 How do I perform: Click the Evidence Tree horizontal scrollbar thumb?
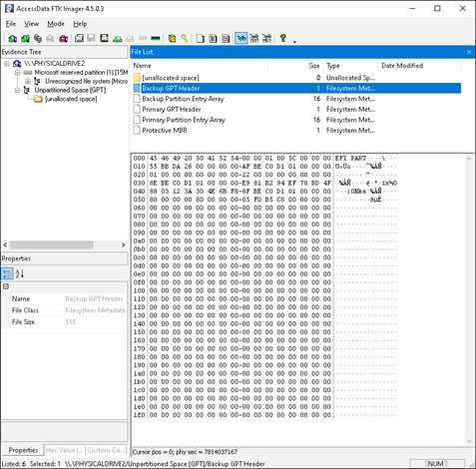click(51, 245)
